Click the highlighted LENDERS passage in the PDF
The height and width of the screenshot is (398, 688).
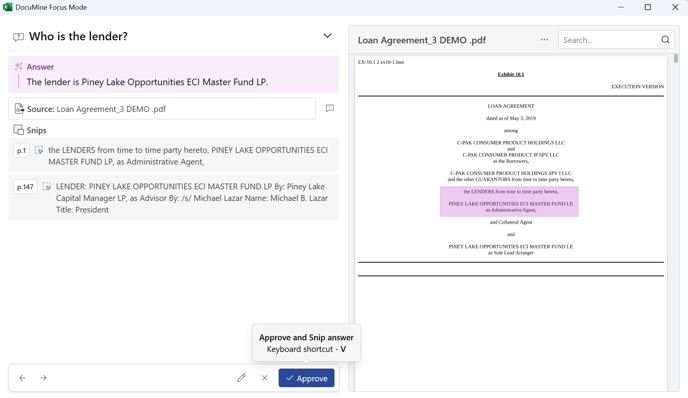(509, 201)
